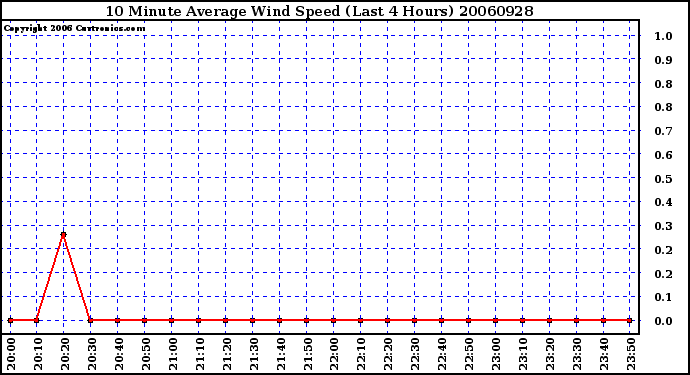This screenshot has height=375, width=690.
Task: Select the data point marker at 21:00
Action: pyautogui.click(x=171, y=320)
